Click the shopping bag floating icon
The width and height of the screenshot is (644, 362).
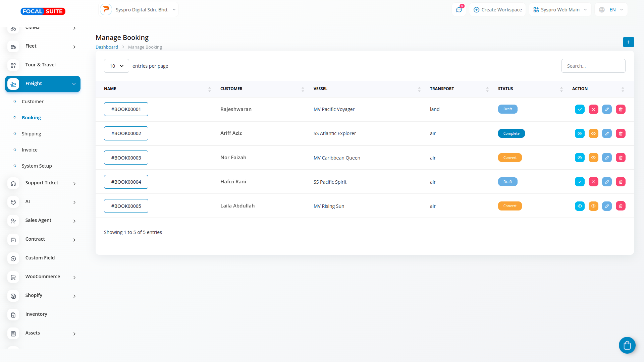point(627,345)
